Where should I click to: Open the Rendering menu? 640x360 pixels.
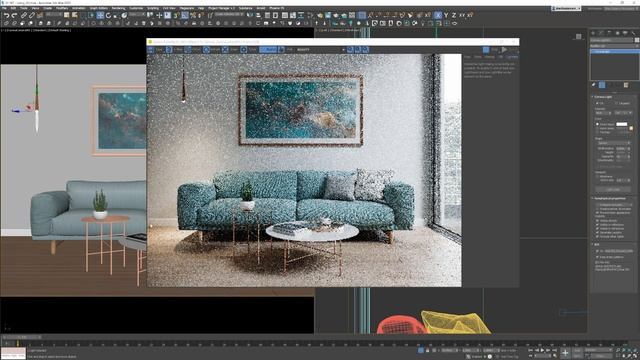[x=118, y=8]
